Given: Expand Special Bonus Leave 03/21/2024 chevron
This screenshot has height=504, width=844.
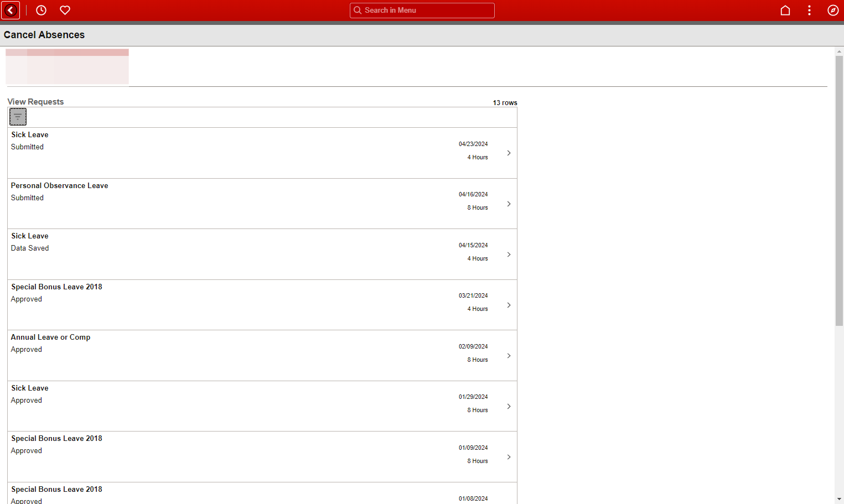Looking at the screenshot, I should (509, 305).
